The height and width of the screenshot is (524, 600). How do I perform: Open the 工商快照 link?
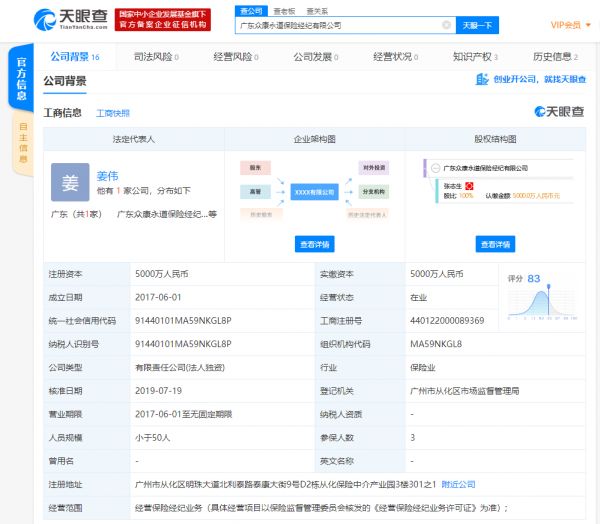(x=112, y=113)
